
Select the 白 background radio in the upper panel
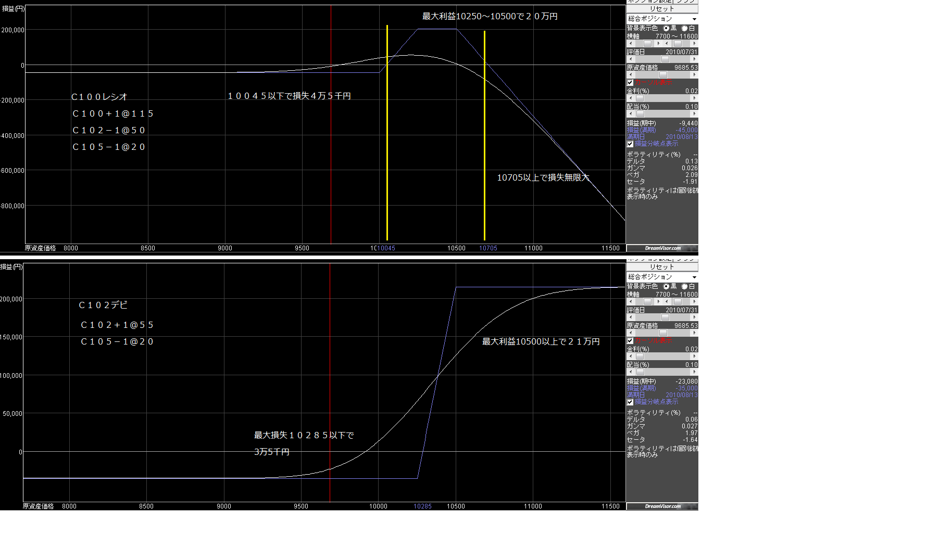click(x=684, y=29)
